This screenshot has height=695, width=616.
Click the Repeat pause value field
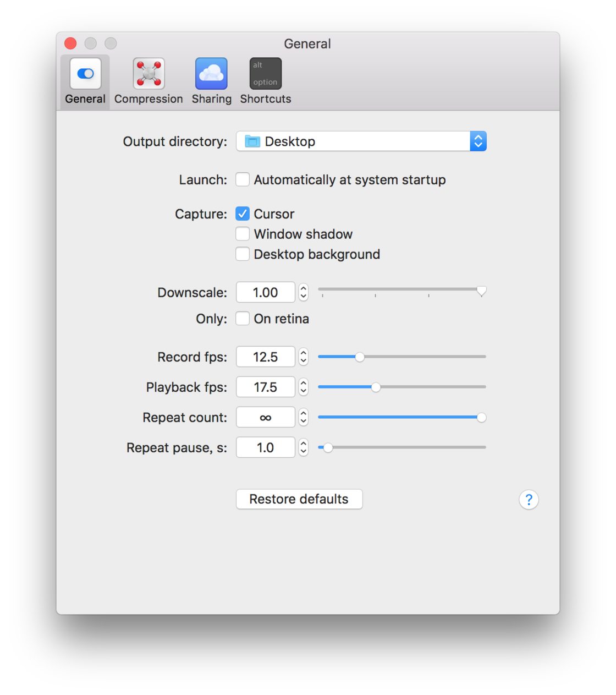click(266, 448)
